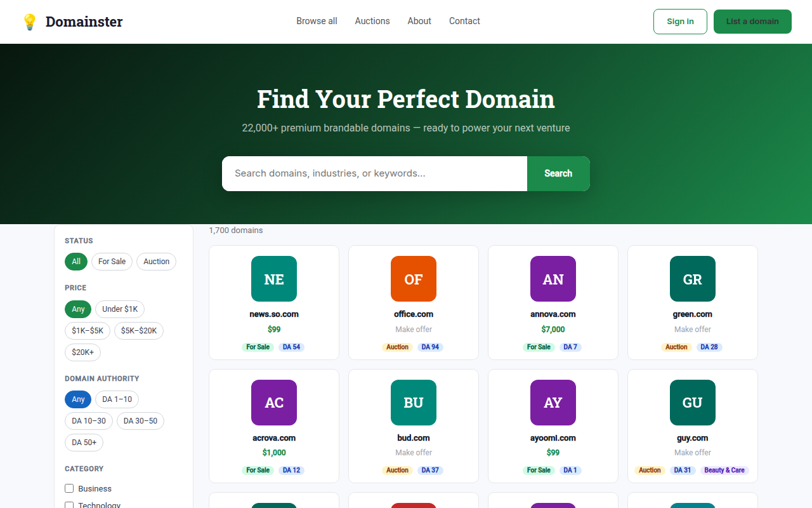
Task: Open the About page
Action: 419,21
